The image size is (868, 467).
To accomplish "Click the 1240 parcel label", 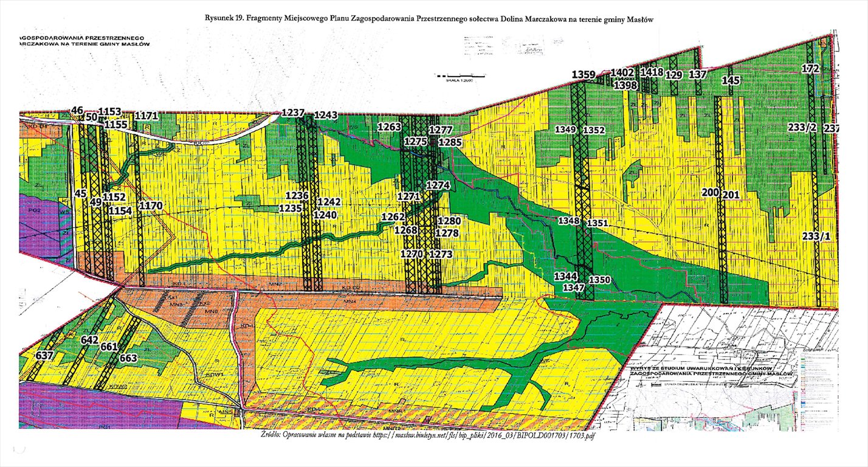I will click(x=325, y=215).
